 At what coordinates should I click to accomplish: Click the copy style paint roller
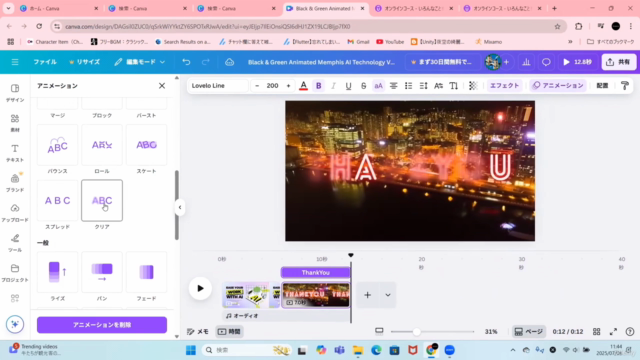click(x=624, y=86)
